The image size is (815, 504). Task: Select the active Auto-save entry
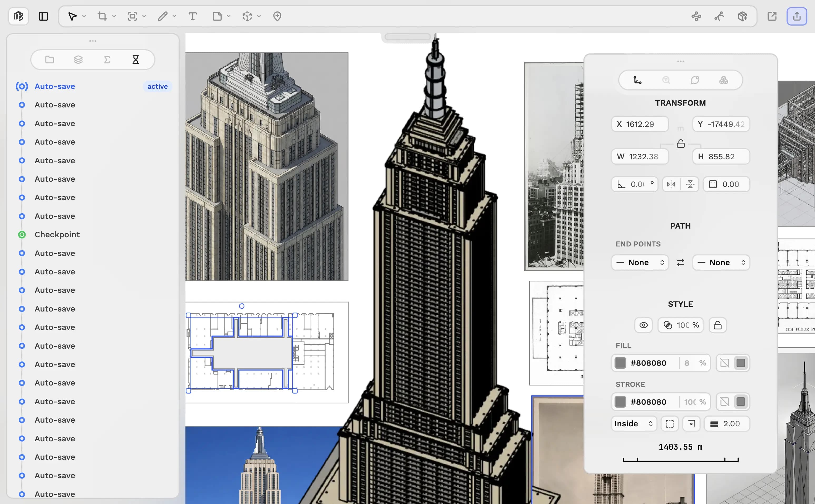[94, 86]
